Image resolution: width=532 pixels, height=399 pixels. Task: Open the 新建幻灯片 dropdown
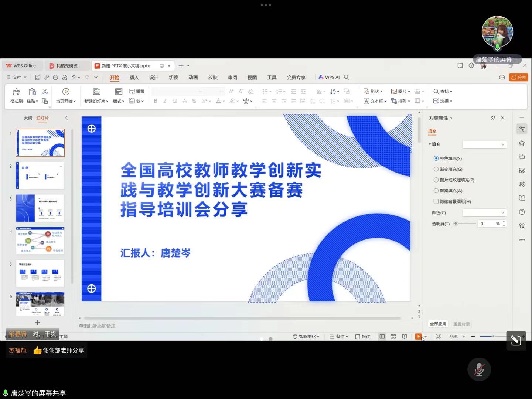96,101
